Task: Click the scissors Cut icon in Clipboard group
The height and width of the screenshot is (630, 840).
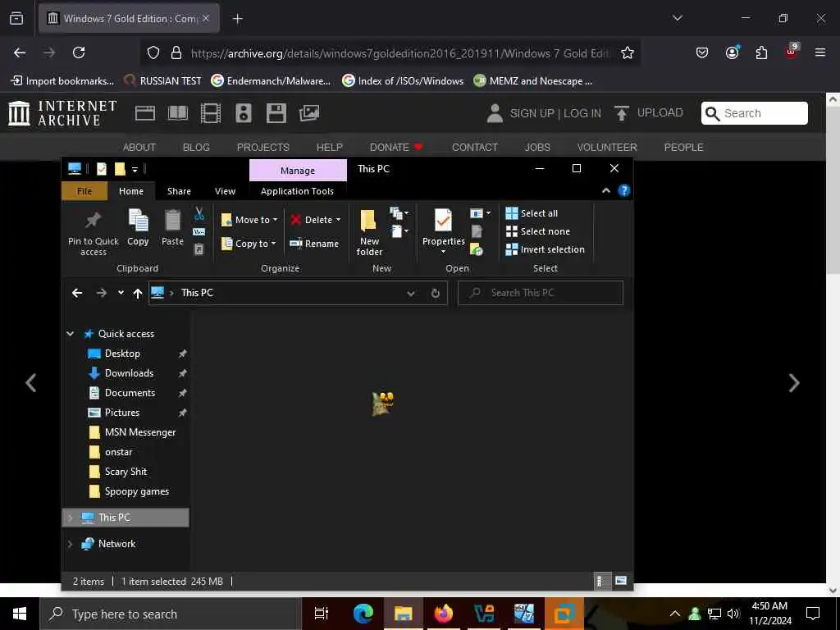Action: click(199, 214)
